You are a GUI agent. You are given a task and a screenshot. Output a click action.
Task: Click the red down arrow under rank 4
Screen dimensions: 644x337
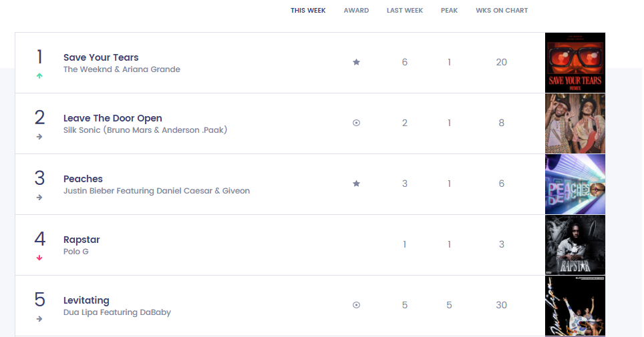click(x=39, y=258)
